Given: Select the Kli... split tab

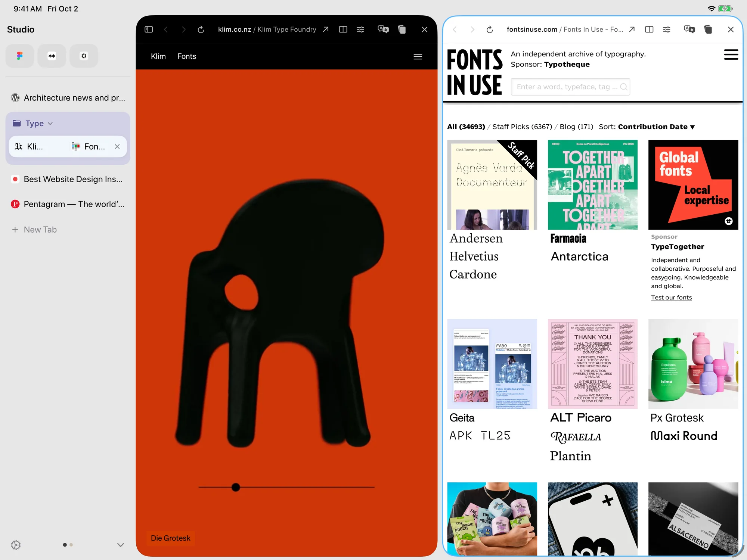Looking at the screenshot, I should pyautogui.click(x=37, y=147).
